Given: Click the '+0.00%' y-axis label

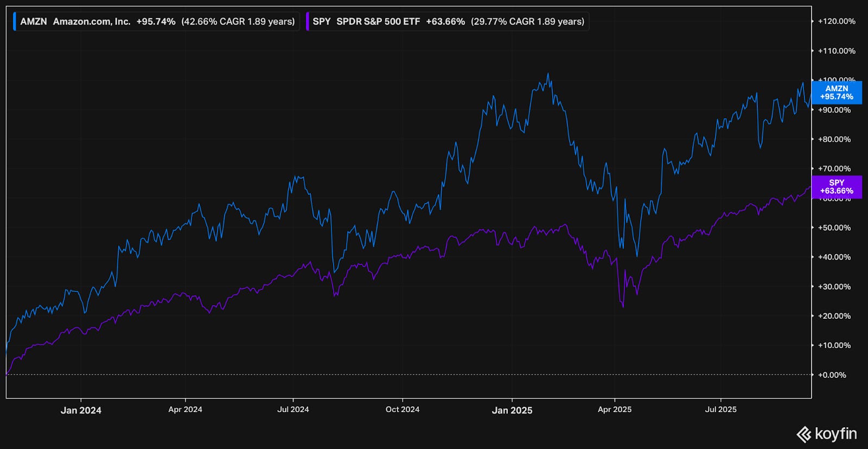Looking at the screenshot, I should coord(832,375).
